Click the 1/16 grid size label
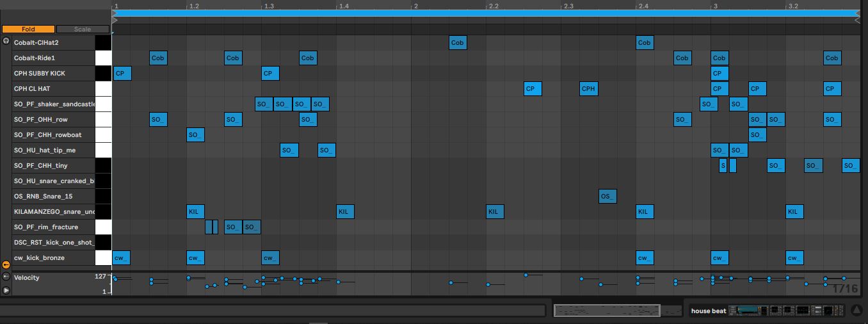Viewport: 868px width, 324px height. (845, 289)
